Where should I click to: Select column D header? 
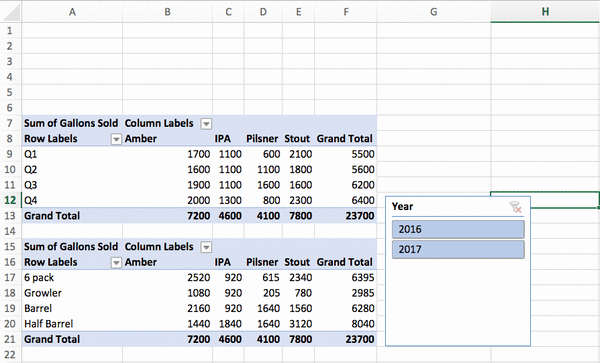tap(263, 12)
